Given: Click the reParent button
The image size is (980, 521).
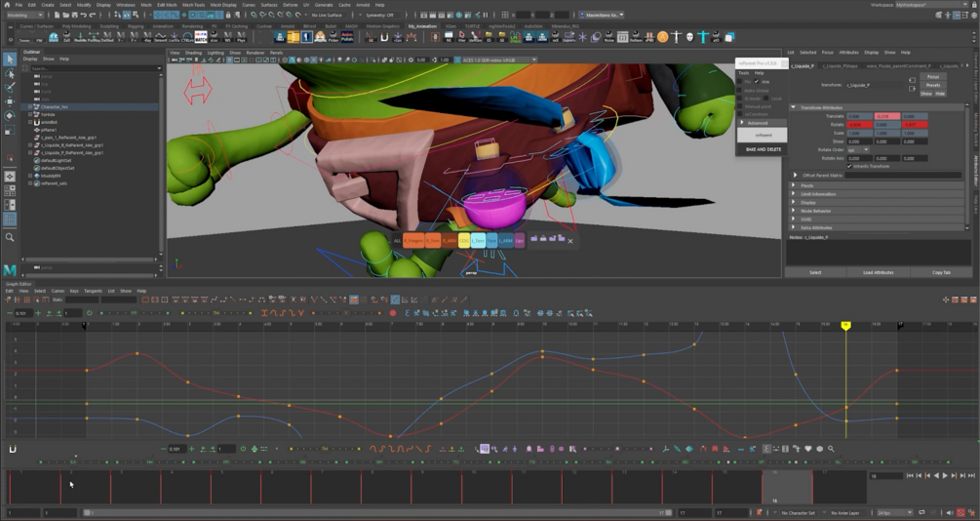Looking at the screenshot, I should coord(763,135).
